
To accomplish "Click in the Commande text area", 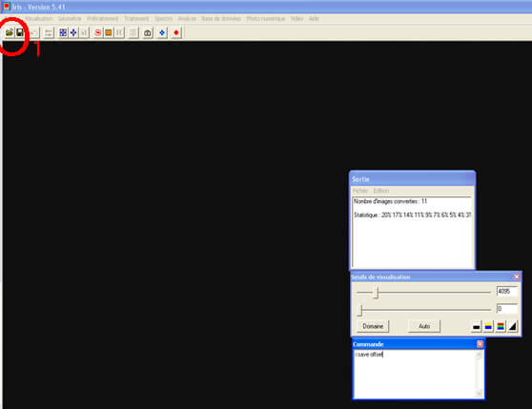I will (x=415, y=374).
